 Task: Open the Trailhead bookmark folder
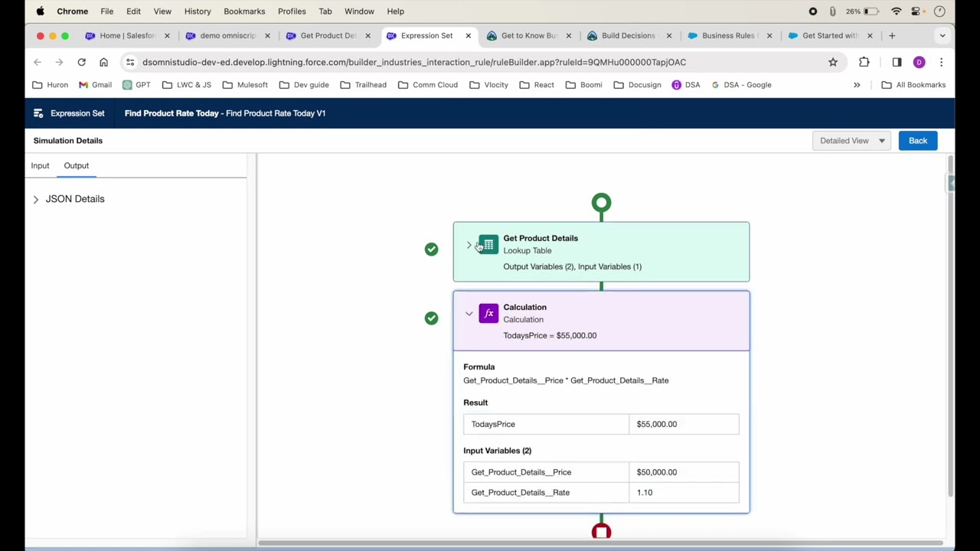point(363,85)
